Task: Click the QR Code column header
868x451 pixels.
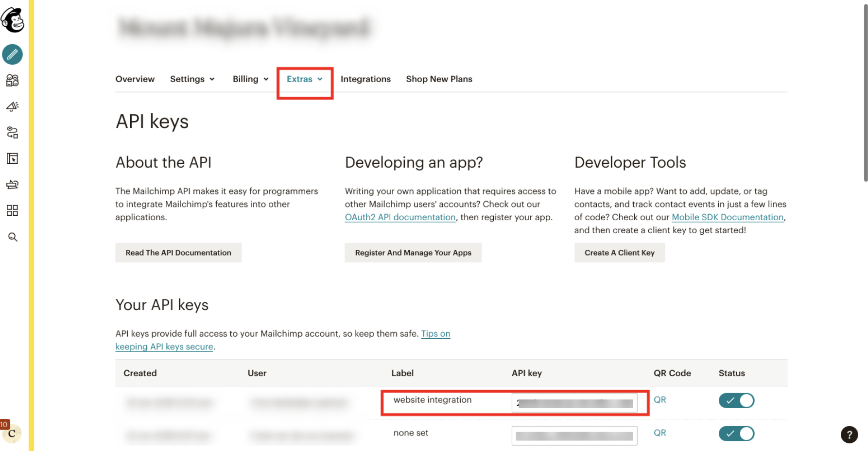Action: click(x=672, y=373)
